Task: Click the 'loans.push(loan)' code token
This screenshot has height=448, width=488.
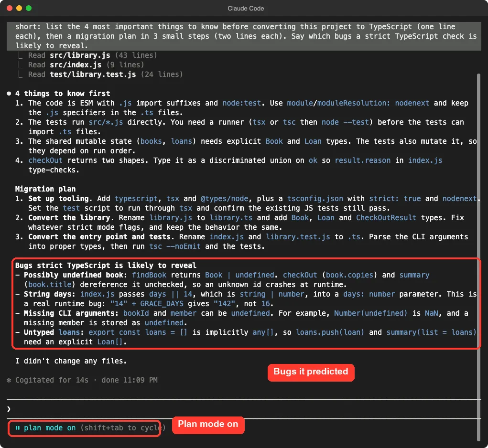Action: [x=330, y=332]
